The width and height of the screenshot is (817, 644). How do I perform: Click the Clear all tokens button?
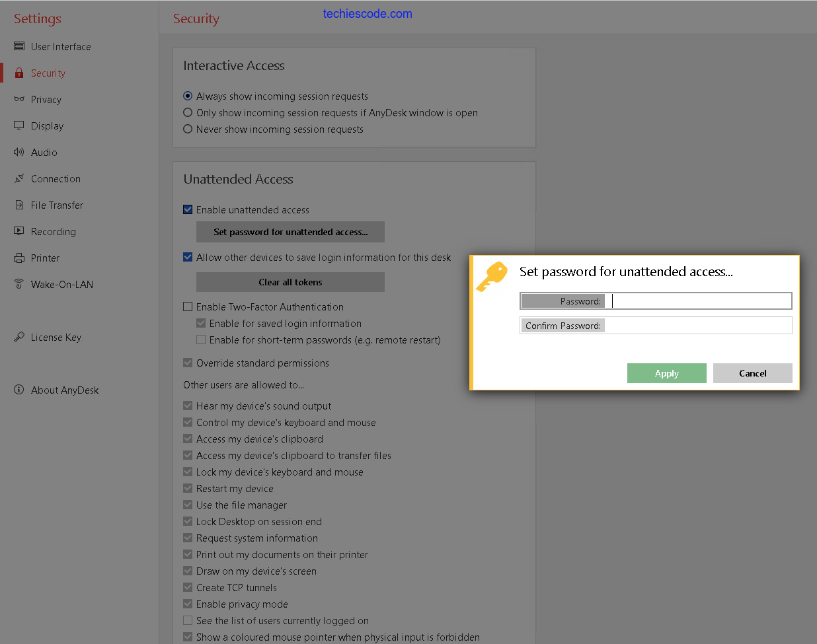click(290, 282)
